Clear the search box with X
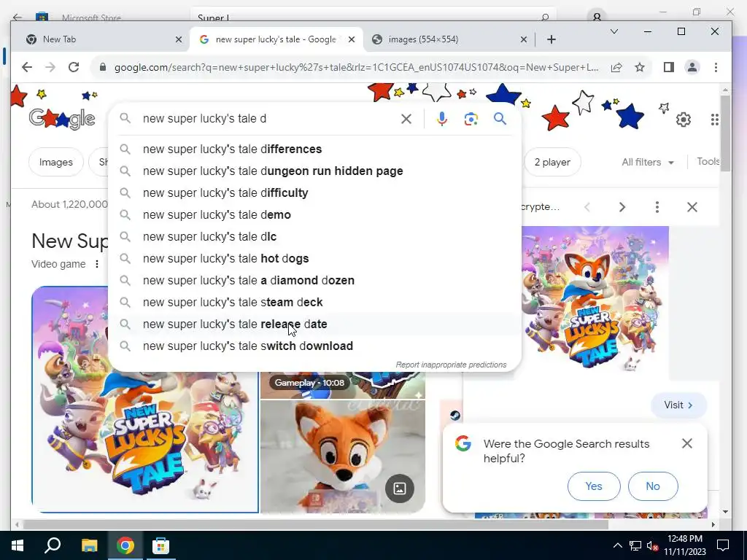This screenshot has width=747, height=560. (x=406, y=119)
